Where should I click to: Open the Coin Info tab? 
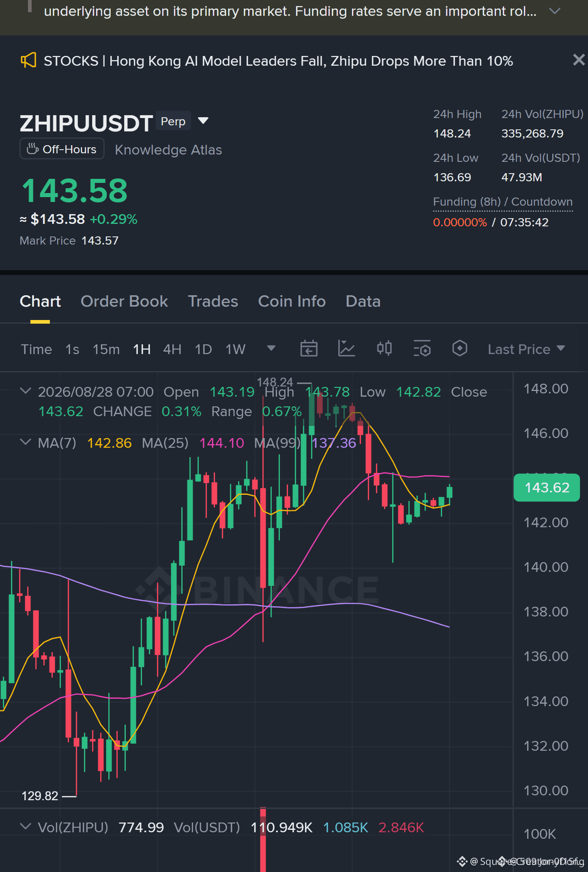tap(292, 301)
